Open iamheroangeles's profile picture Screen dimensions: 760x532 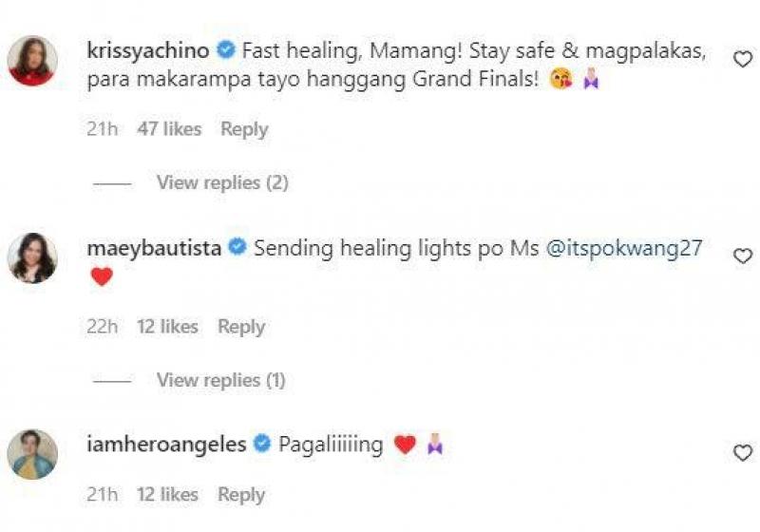tap(32, 454)
